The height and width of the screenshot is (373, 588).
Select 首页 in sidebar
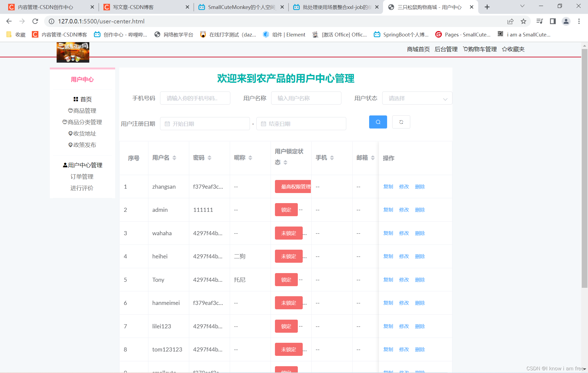pos(82,99)
